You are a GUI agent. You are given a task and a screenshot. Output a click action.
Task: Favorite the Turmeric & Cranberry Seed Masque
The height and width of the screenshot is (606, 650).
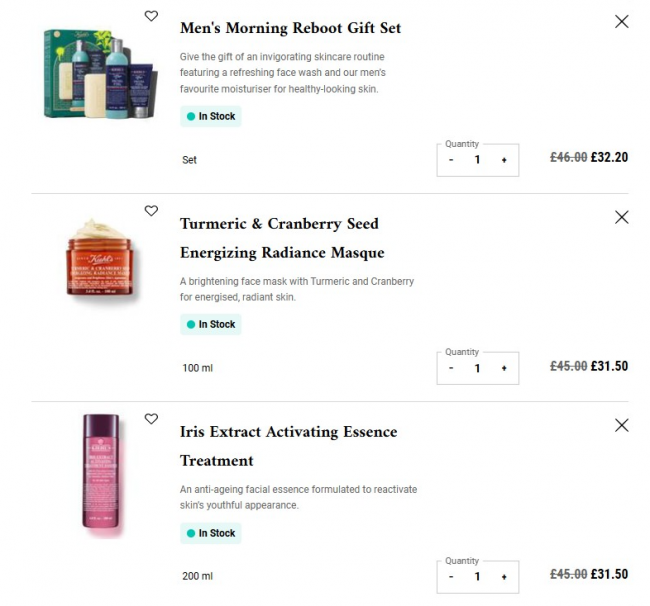click(x=151, y=211)
